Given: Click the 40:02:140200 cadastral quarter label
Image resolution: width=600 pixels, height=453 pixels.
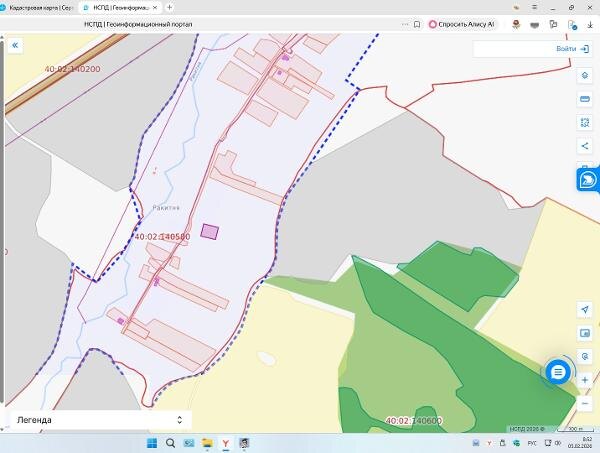Looking at the screenshot, I should point(73,69).
